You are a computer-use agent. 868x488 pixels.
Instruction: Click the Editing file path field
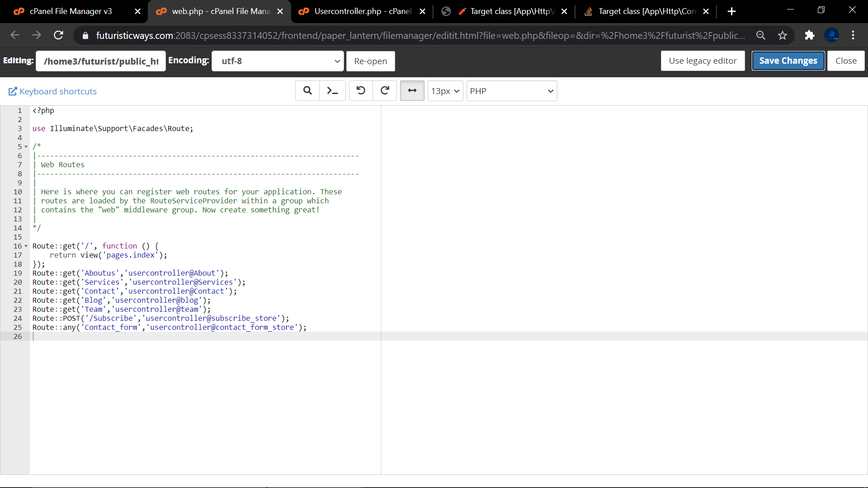(x=101, y=61)
